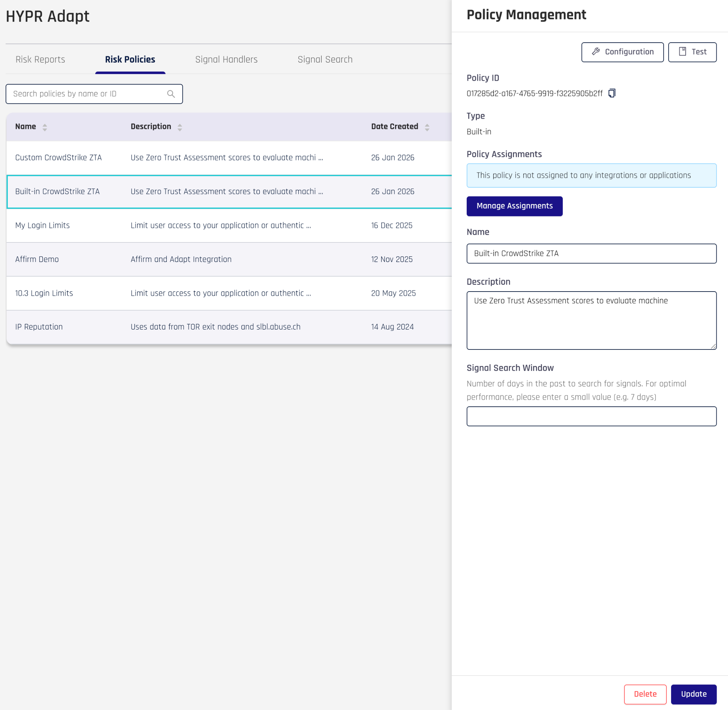Copy the Policy ID to clipboard

[612, 93]
